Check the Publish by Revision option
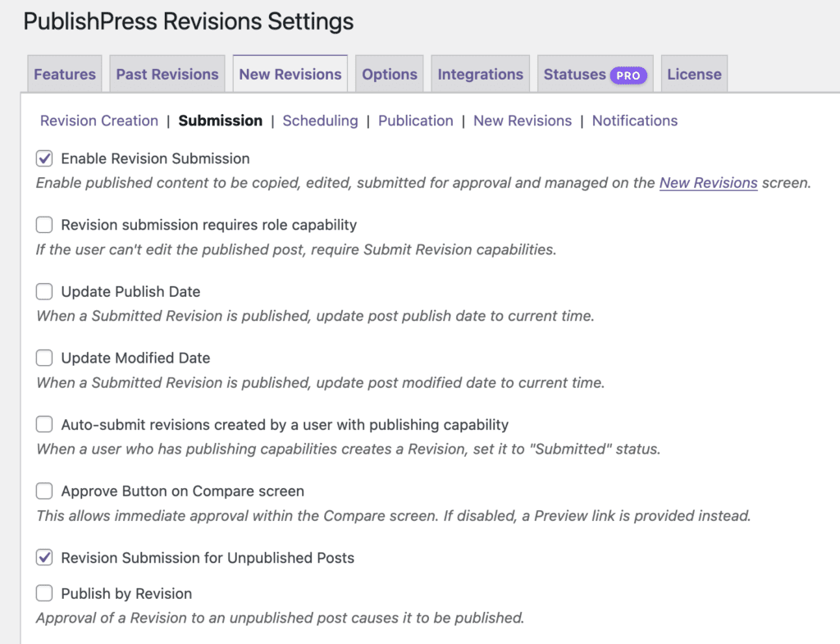The height and width of the screenshot is (644, 840). [43, 593]
